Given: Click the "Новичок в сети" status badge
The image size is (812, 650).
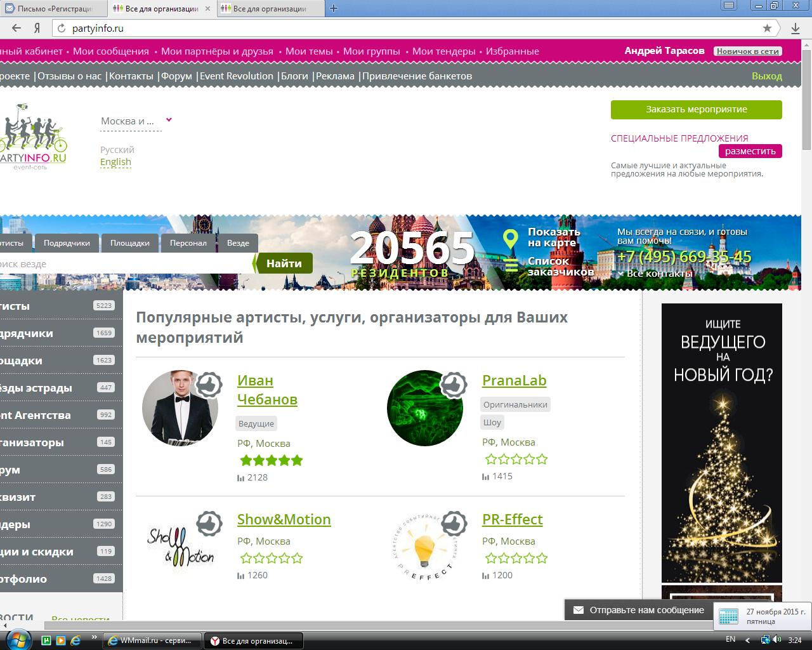Looking at the screenshot, I should click(748, 51).
